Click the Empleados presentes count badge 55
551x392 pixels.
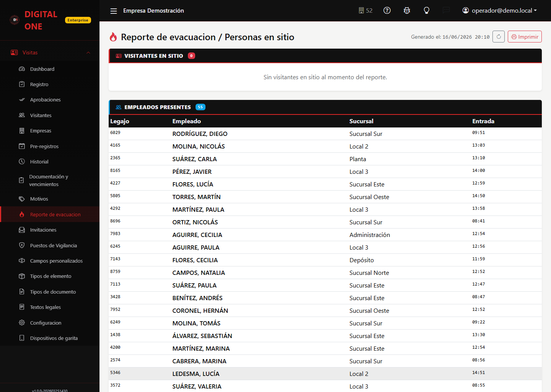200,107
